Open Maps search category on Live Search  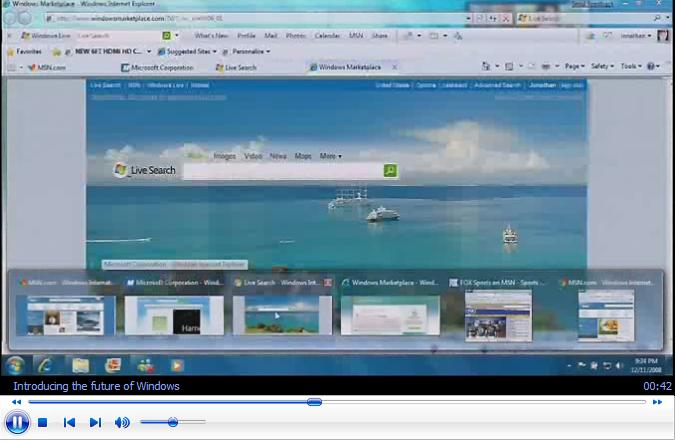tap(303, 156)
